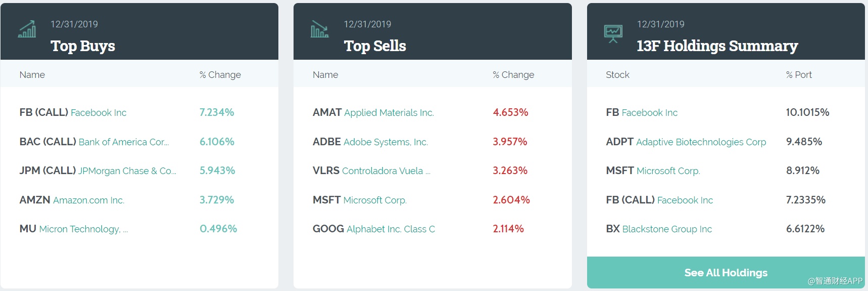Click MSFT Microsoft Corp. in Top Sells
This screenshot has height=291, width=868.
(x=360, y=200)
